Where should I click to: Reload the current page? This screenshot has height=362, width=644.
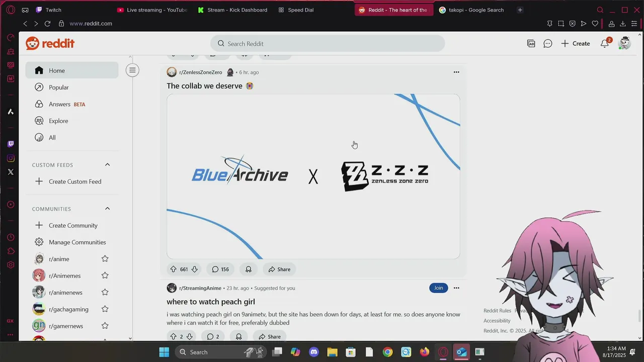47,24
